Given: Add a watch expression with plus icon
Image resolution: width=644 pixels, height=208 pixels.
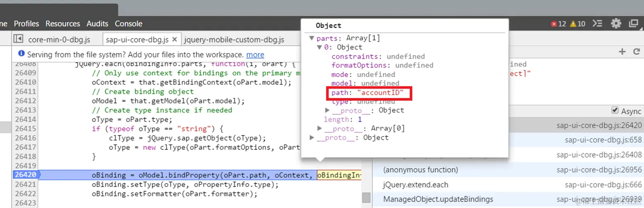Looking at the screenshot, I should [622, 52].
